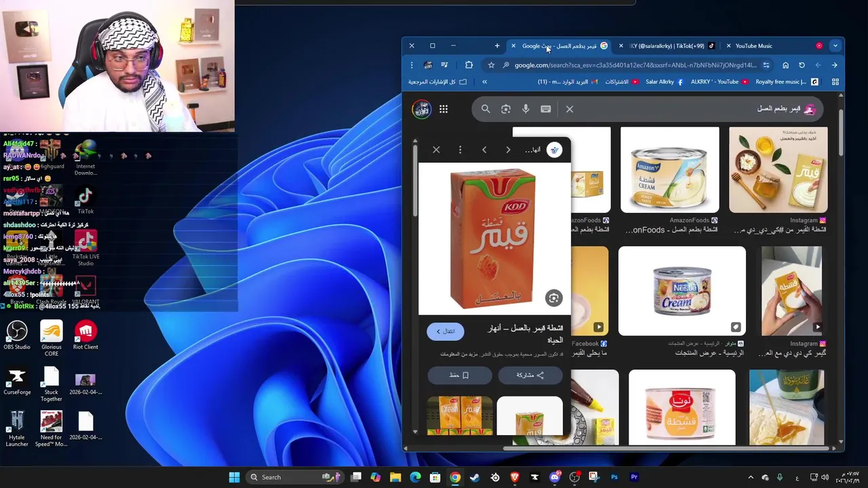The width and height of the screenshot is (868, 488).
Task: Open the large KDD honey cream product image
Action: pyautogui.click(x=493, y=239)
